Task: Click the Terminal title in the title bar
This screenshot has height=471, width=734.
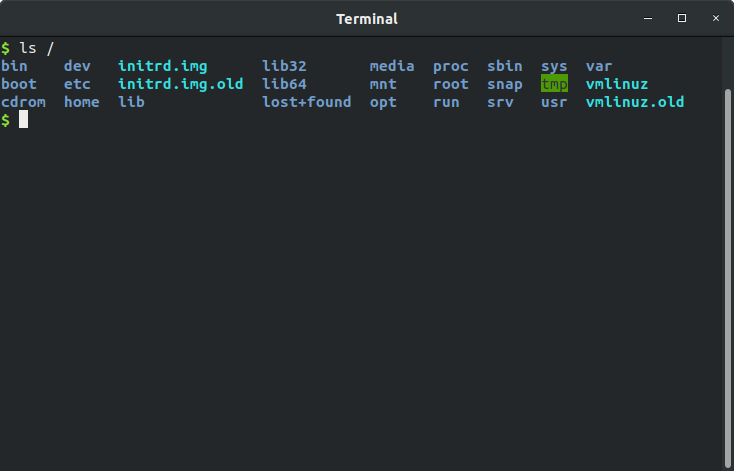Action: (366, 18)
